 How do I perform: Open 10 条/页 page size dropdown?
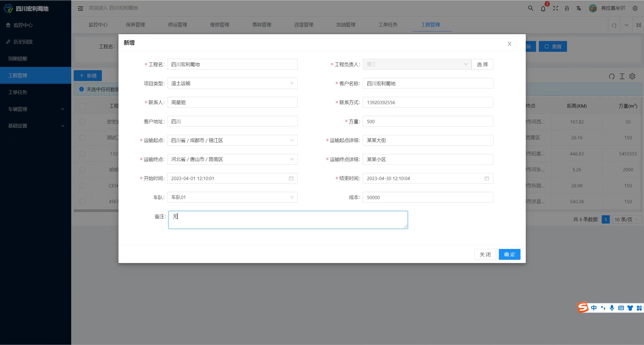click(x=627, y=220)
